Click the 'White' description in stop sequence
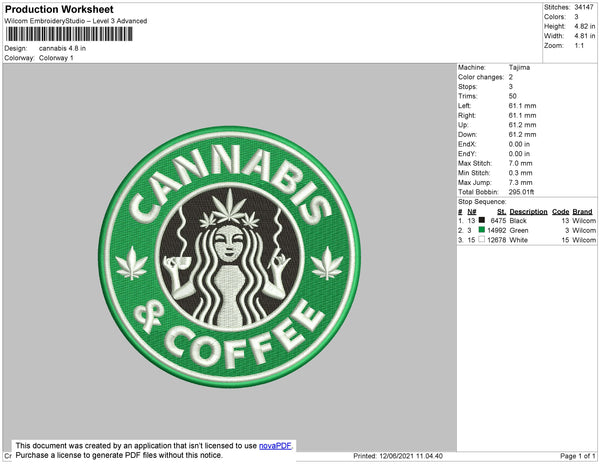 518,240
